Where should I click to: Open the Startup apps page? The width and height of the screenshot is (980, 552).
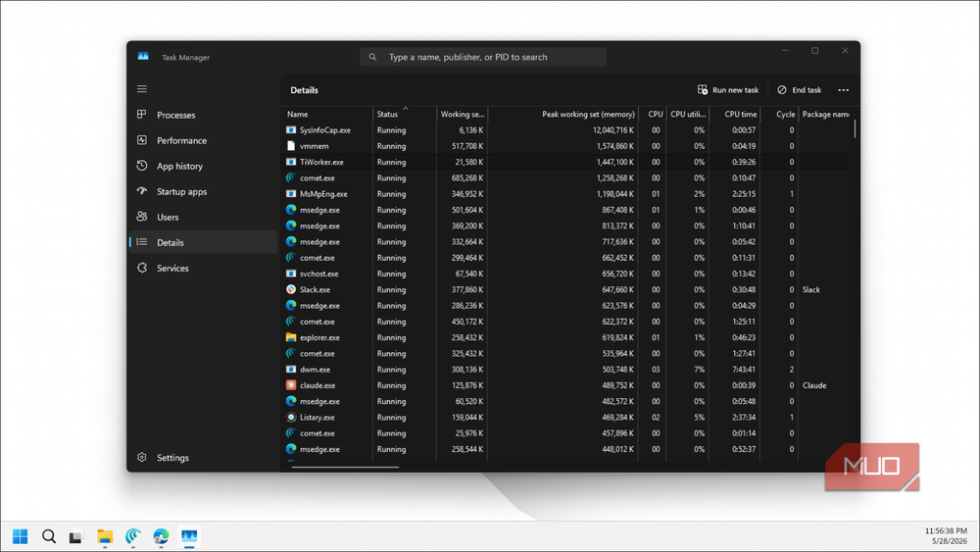pyautogui.click(x=203, y=192)
